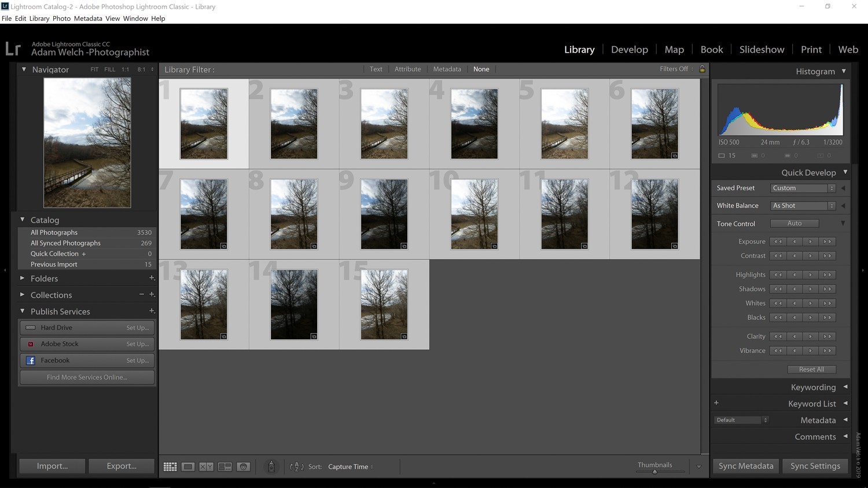Open the People view

(243, 467)
